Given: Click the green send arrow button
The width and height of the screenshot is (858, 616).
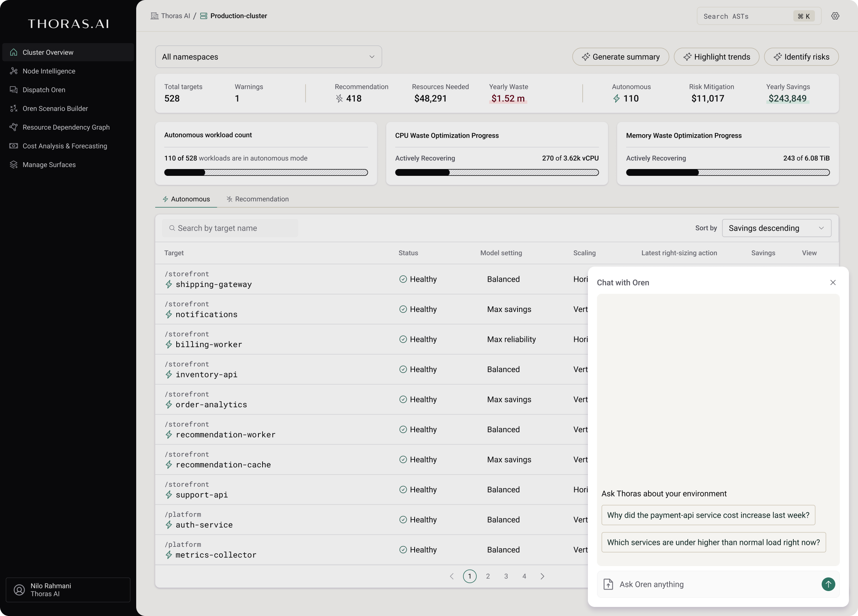Looking at the screenshot, I should pos(828,584).
